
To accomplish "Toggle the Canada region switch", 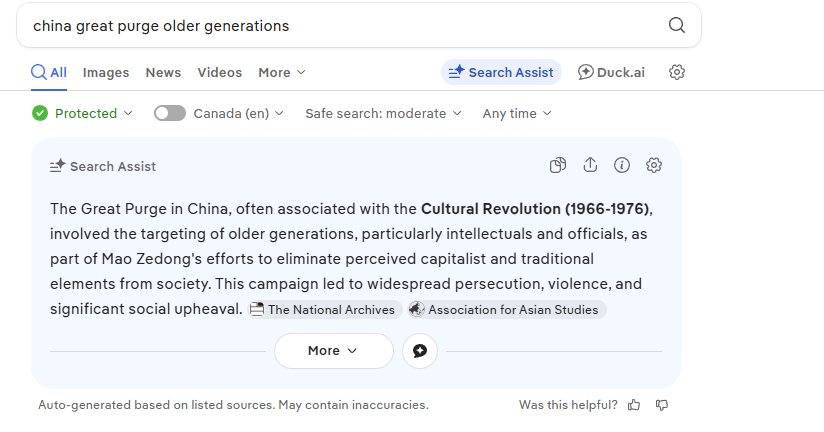I will tap(170, 114).
